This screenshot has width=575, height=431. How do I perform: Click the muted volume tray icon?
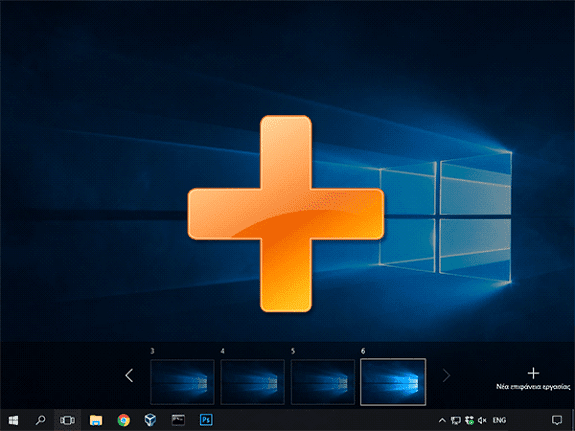click(x=482, y=420)
